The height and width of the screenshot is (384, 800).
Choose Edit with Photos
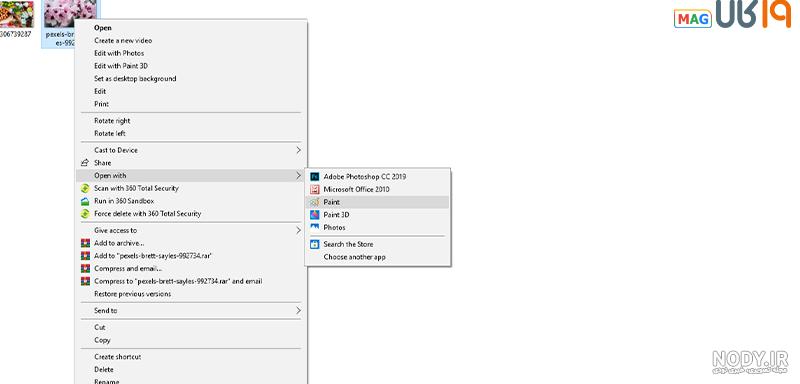tap(119, 53)
